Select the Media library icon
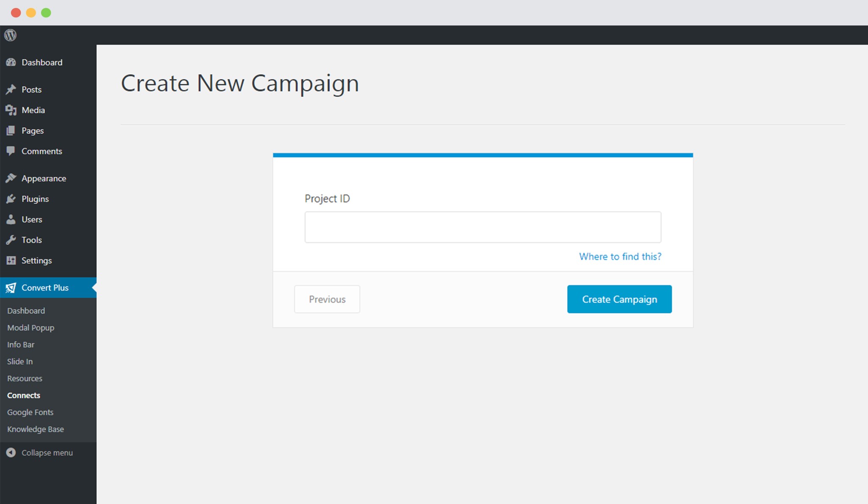The height and width of the screenshot is (504, 868). [x=11, y=110]
